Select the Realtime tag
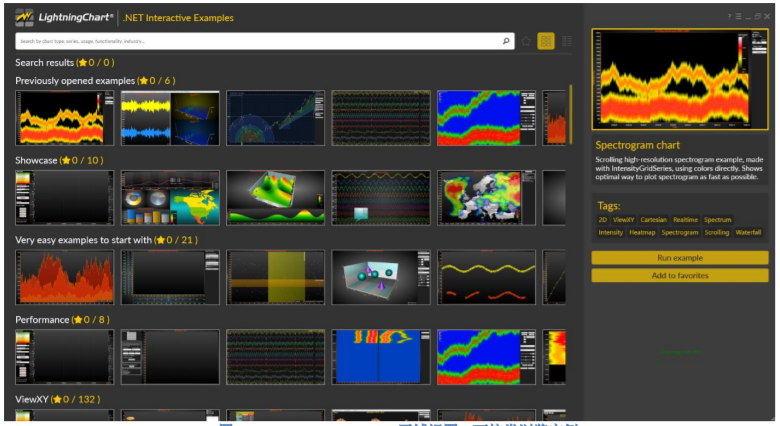This screenshot has width=780, height=426. point(685,219)
